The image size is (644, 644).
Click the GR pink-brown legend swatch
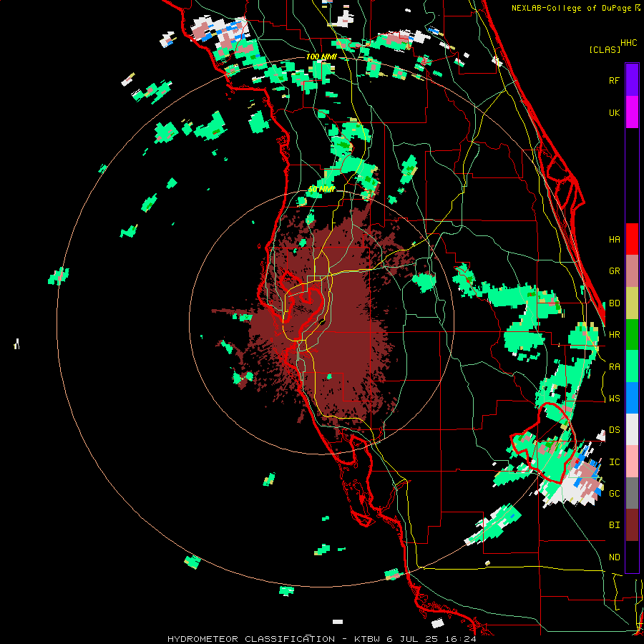click(632, 271)
